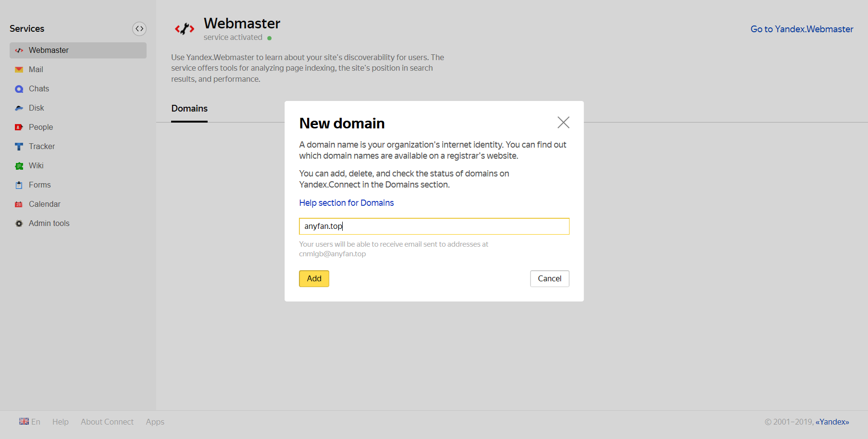868x439 pixels.
Task: Open the Apps footer link
Action: point(155,422)
